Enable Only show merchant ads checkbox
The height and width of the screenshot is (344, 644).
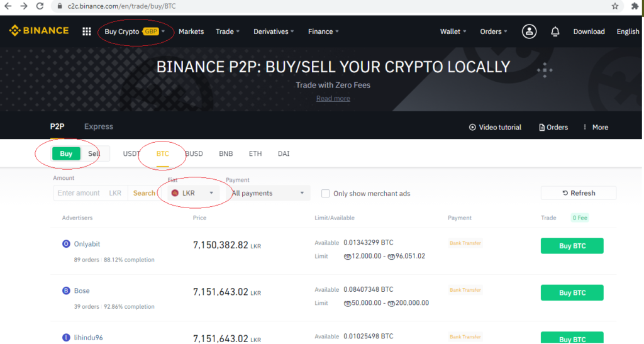point(325,193)
